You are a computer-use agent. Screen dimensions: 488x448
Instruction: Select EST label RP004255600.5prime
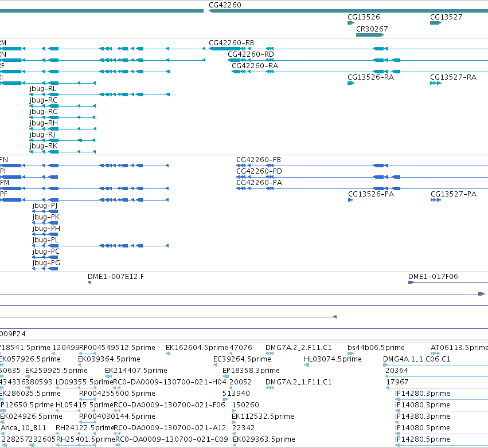coord(117,394)
